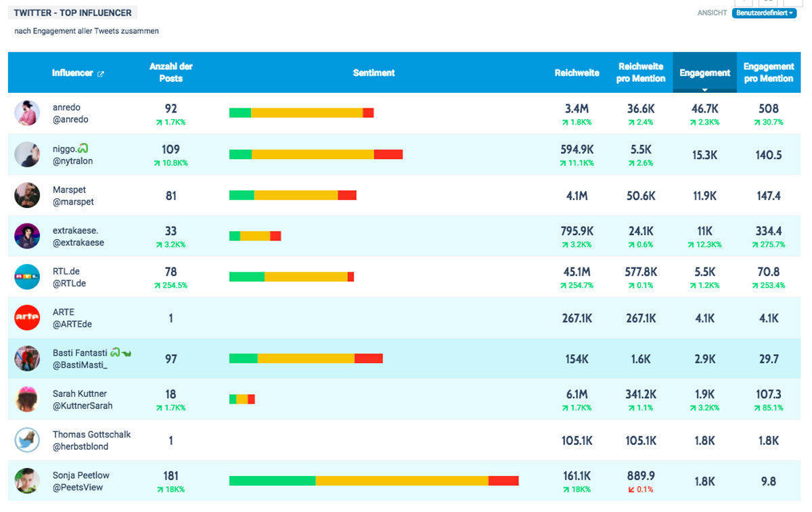
Task: Click Sarah Kuttner's sentiment bar
Action: pyautogui.click(x=242, y=399)
